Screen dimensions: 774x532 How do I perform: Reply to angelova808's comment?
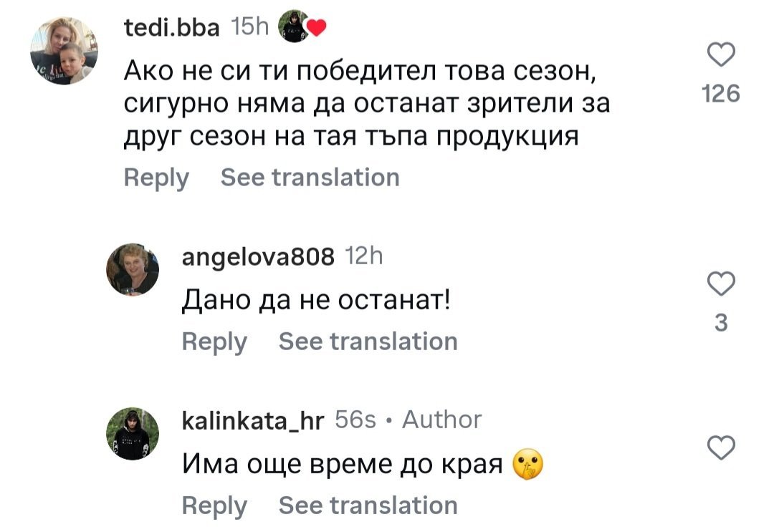tap(214, 342)
